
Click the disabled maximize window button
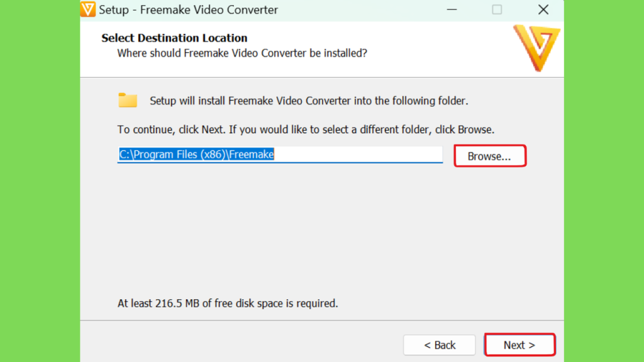pos(497,9)
